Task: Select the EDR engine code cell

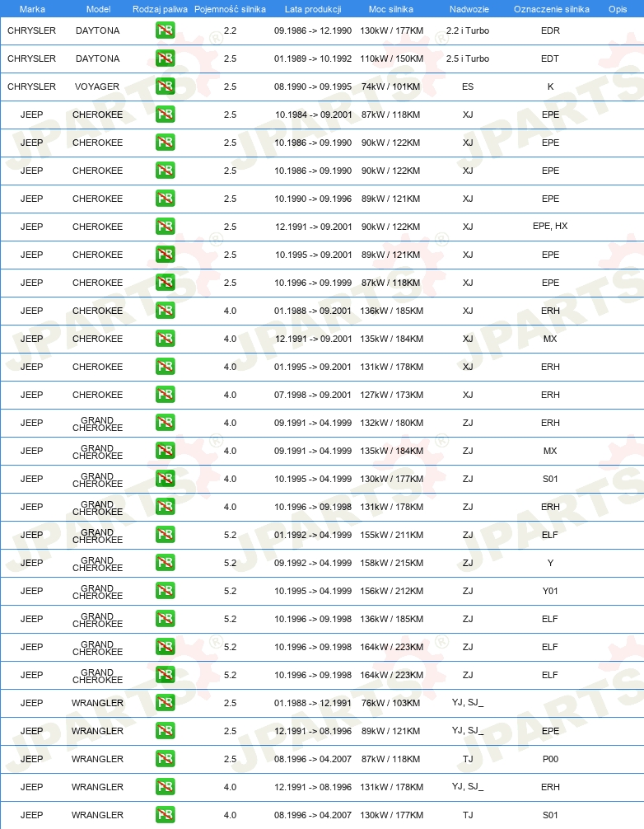Action: tap(550, 30)
